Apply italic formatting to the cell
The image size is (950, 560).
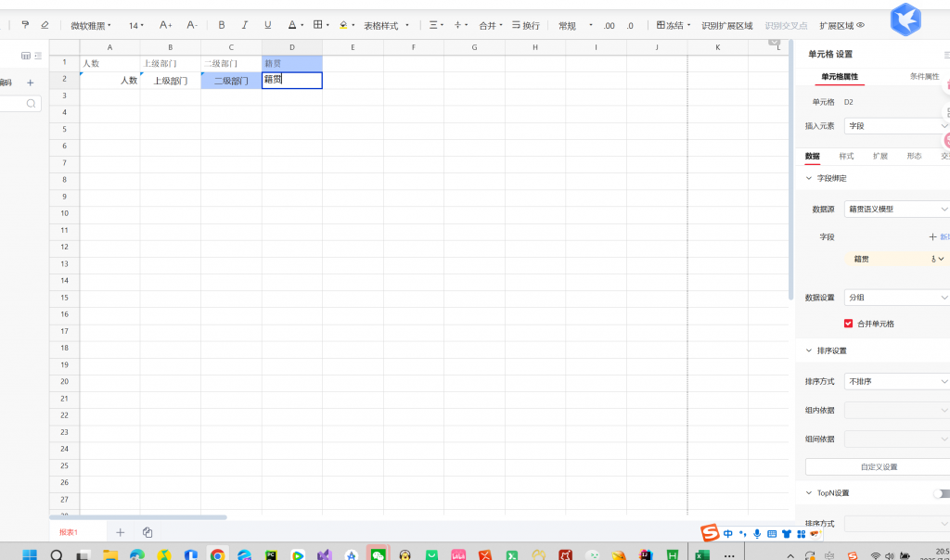(x=245, y=25)
